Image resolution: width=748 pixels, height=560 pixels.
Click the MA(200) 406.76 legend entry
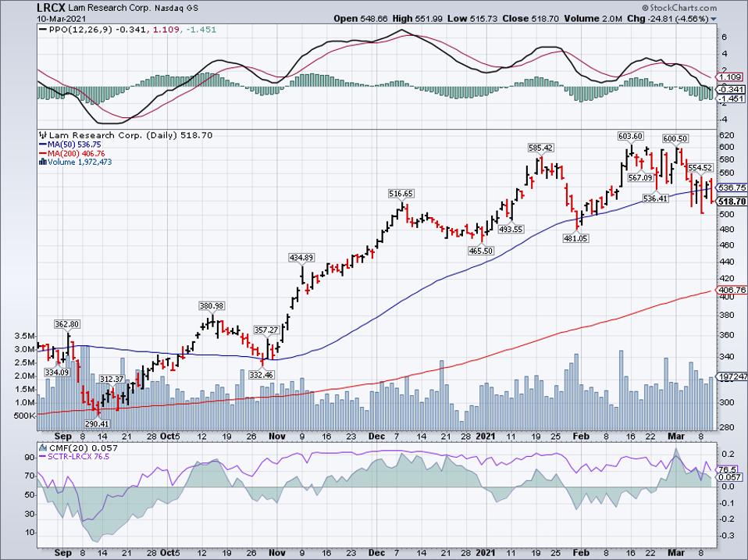pos(77,154)
